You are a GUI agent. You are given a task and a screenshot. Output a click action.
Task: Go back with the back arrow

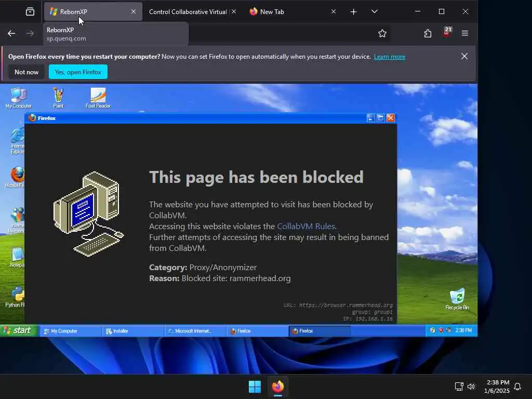(x=11, y=33)
